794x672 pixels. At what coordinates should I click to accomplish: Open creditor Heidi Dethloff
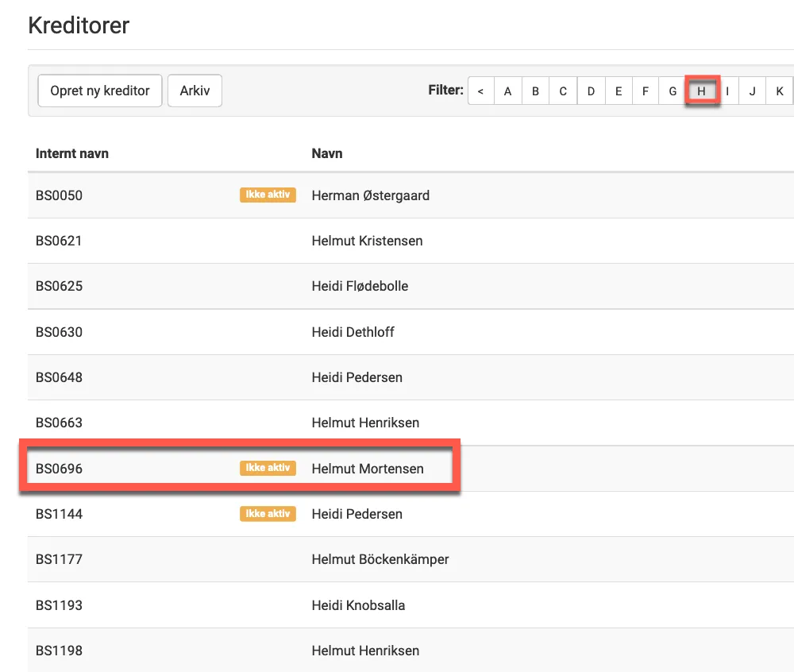tap(353, 332)
